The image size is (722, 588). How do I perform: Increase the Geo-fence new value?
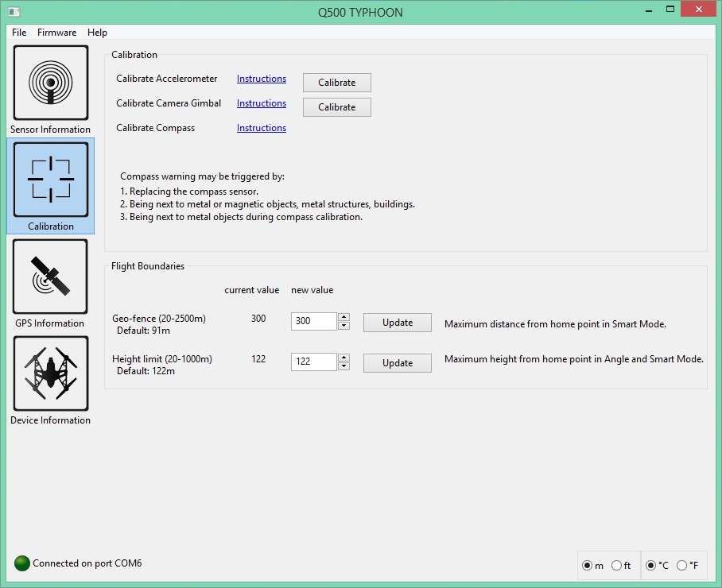click(344, 317)
